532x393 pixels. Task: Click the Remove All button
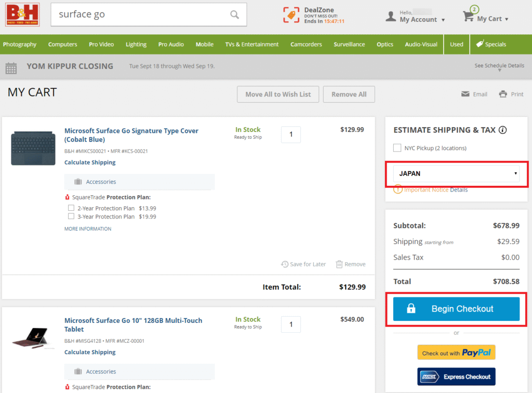coord(349,94)
